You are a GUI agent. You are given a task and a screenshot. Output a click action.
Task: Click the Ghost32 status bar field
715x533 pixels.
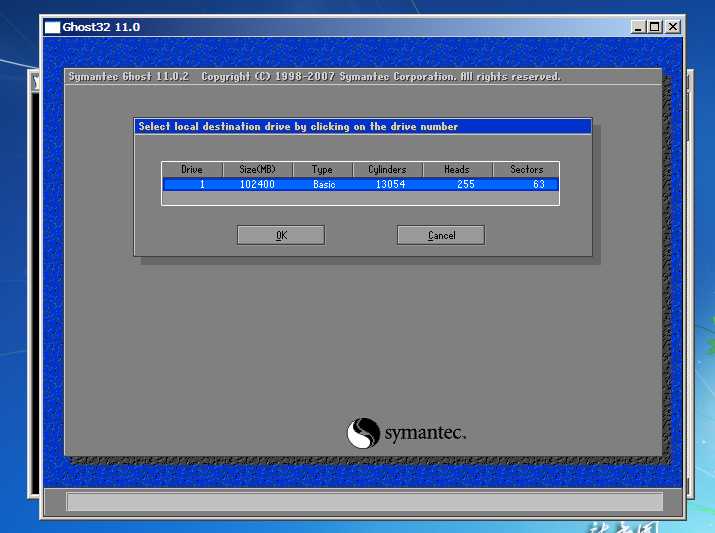coord(365,502)
